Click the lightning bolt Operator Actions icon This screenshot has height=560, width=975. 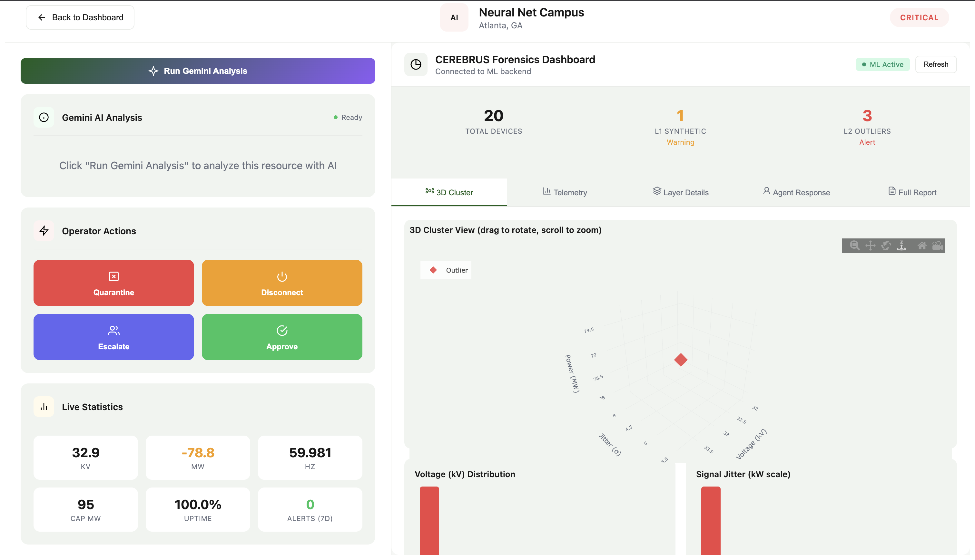(44, 231)
